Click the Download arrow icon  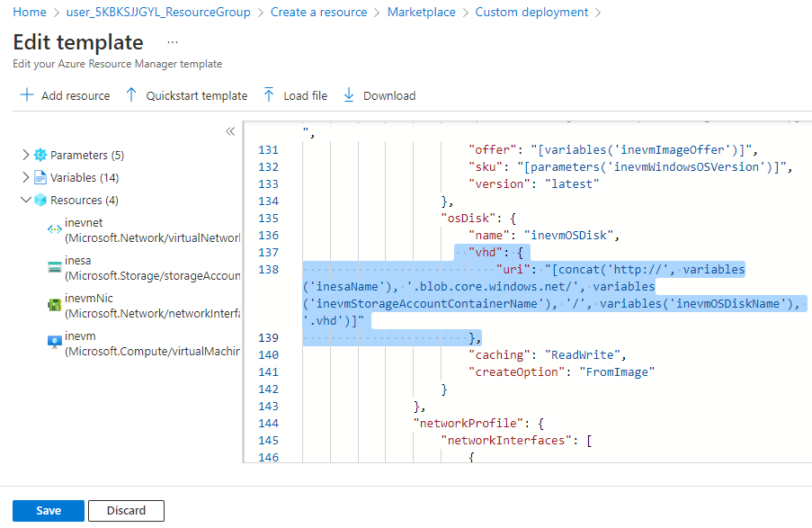coord(349,95)
